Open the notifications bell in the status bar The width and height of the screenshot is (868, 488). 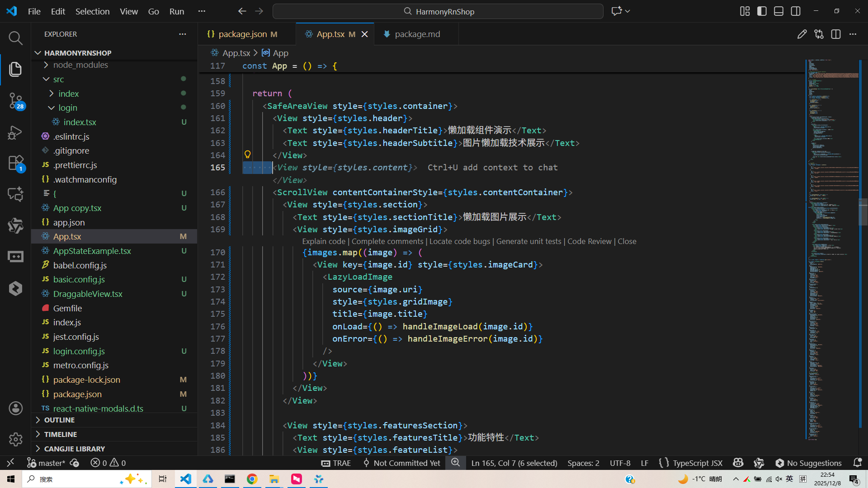tap(857, 463)
